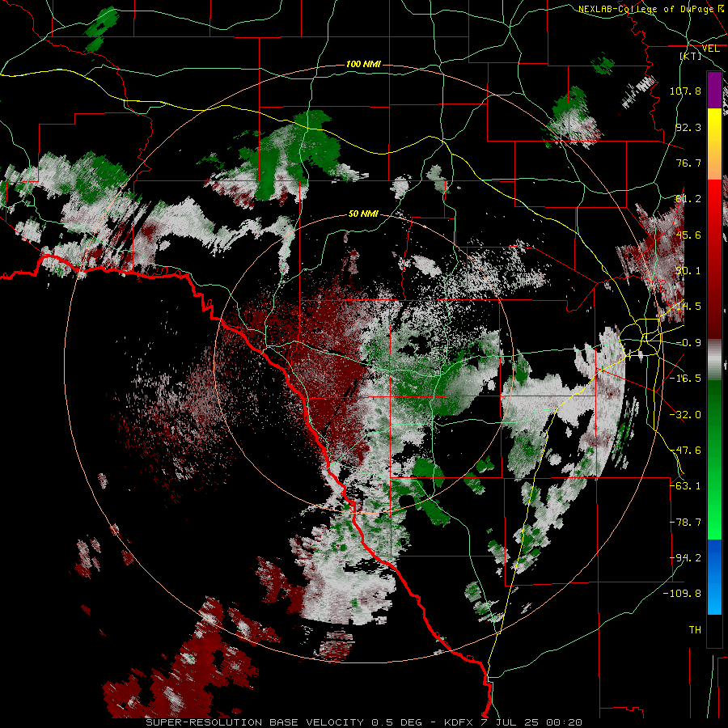This screenshot has width=728, height=728.
Task: Select the 107.8 value on velocity scale
Action: click(685, 91)
